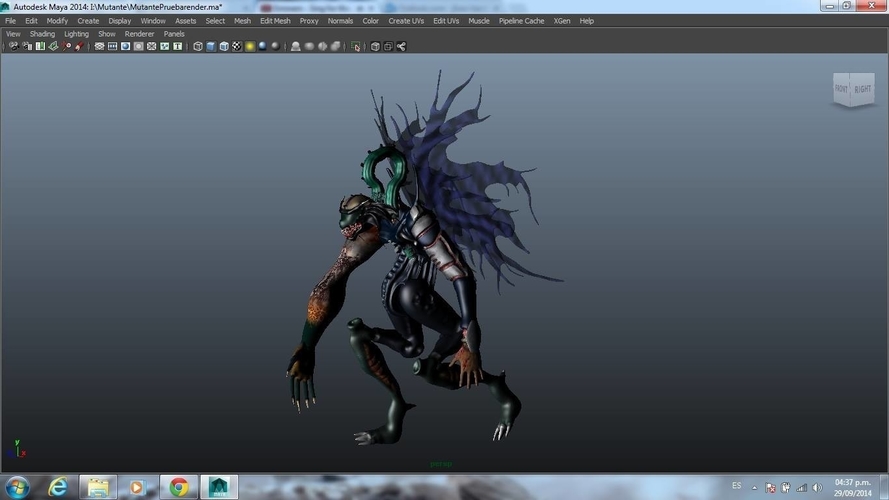The image size is (889, 500).
Task: Toggle the Safe Title display
Action: [x=177, y=46]
